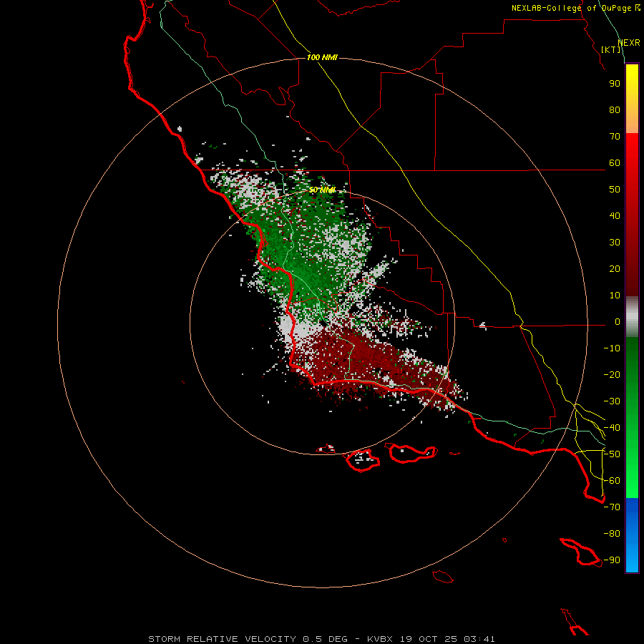Click the 100 NMI range ring label
Screen dimensions: 644x644
(322, 57)
